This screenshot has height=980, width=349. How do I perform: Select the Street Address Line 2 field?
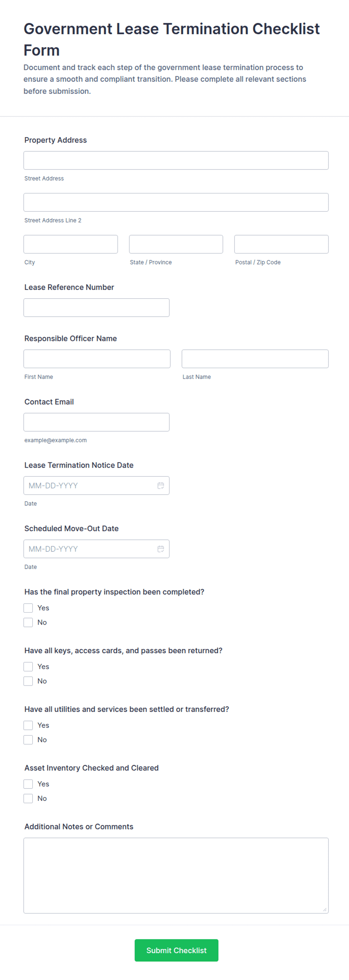176,202
